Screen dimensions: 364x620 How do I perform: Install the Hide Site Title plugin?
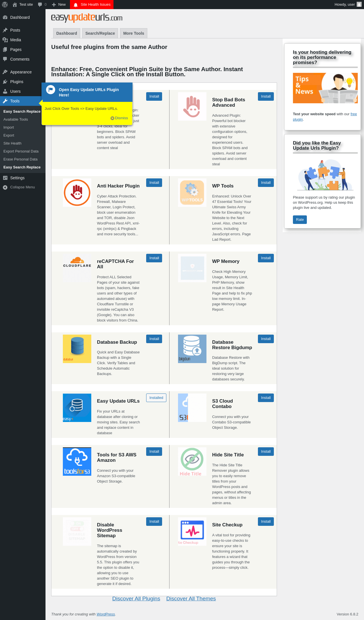266,452
